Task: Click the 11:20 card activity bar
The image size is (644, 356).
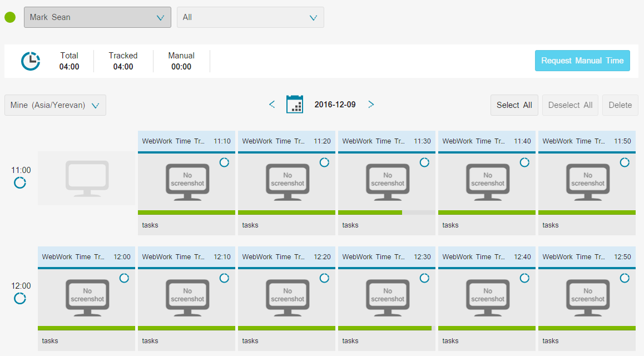Action: [x=286, y=212]
